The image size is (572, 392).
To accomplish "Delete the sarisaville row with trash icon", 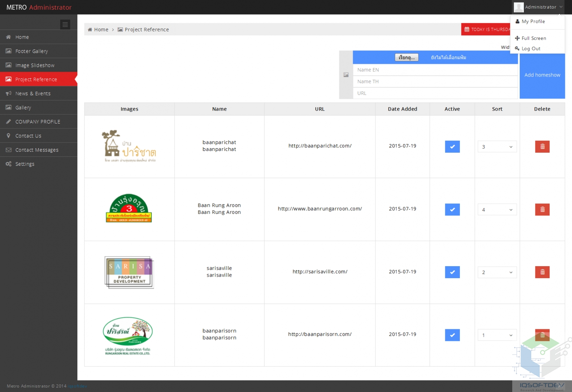I will (542, 272).
